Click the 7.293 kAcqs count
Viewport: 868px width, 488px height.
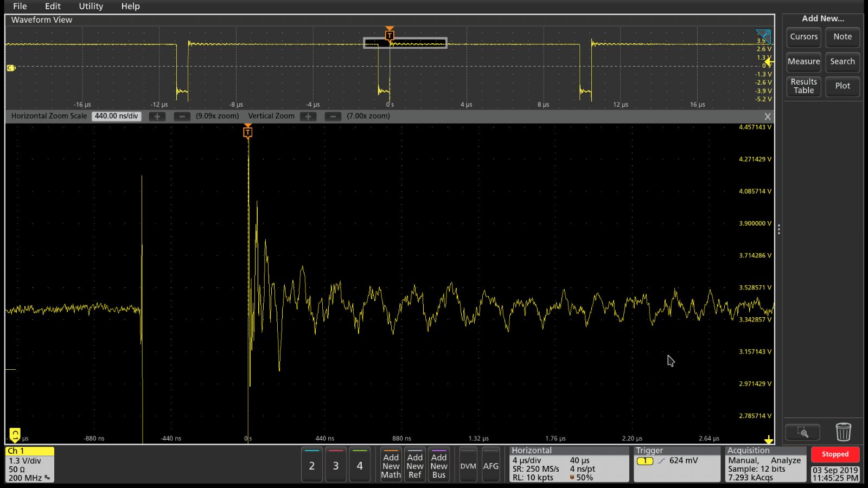(750, 478)
